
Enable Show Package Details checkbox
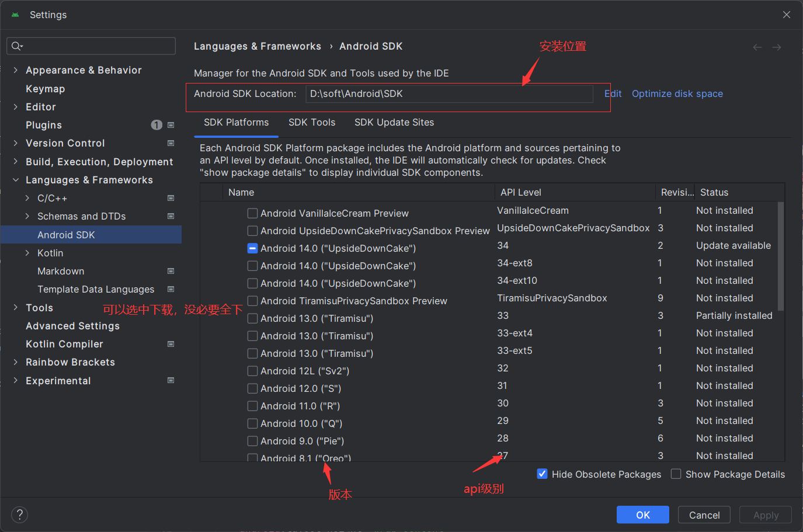676,474
